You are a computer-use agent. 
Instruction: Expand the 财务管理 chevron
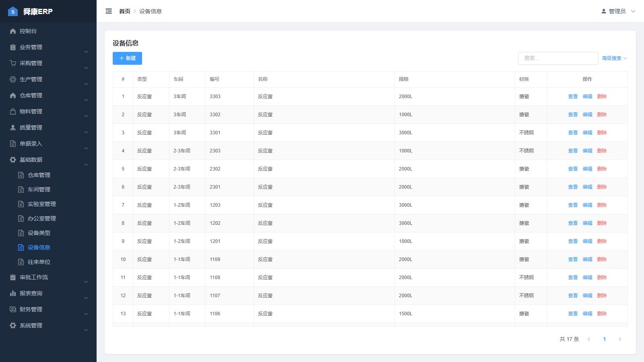(x=86, y=314)
